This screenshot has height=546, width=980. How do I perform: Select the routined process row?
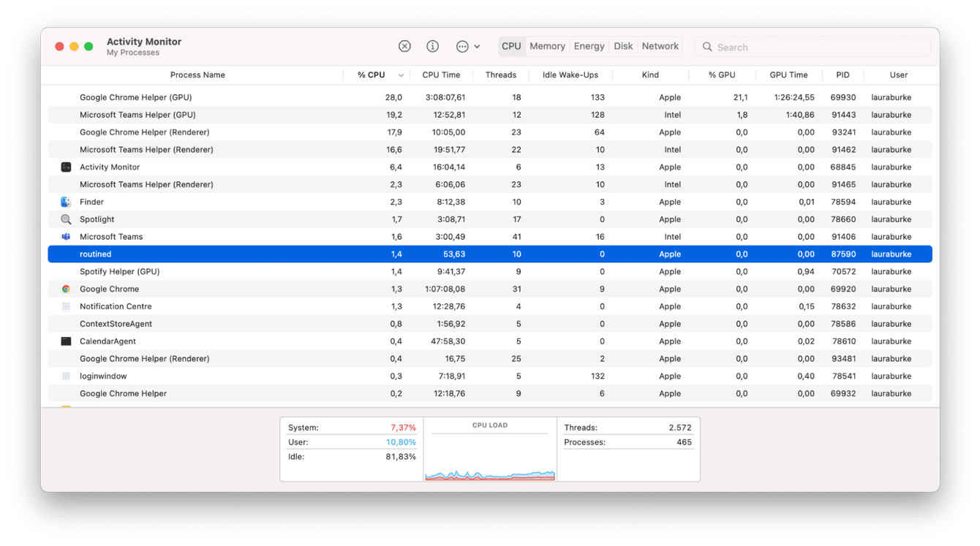pos(293,254)
